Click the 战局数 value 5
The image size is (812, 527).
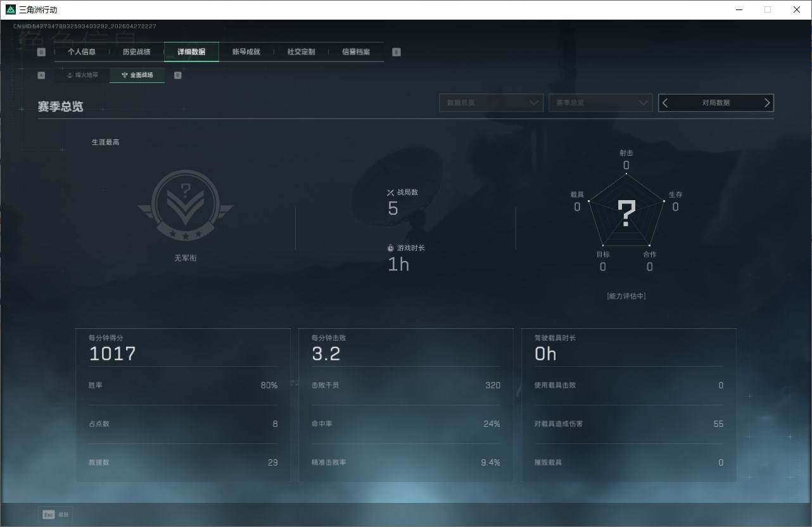click(x=393, y=209)
